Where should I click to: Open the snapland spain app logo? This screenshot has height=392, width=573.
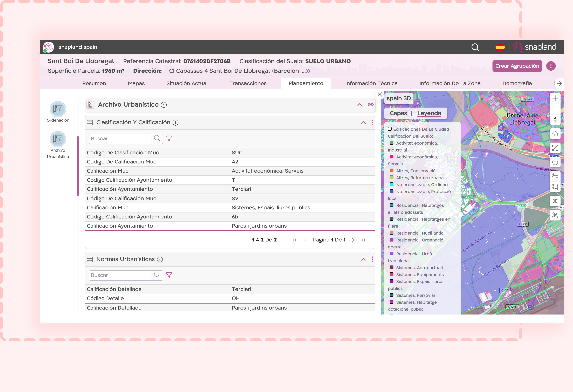point(48,47)
